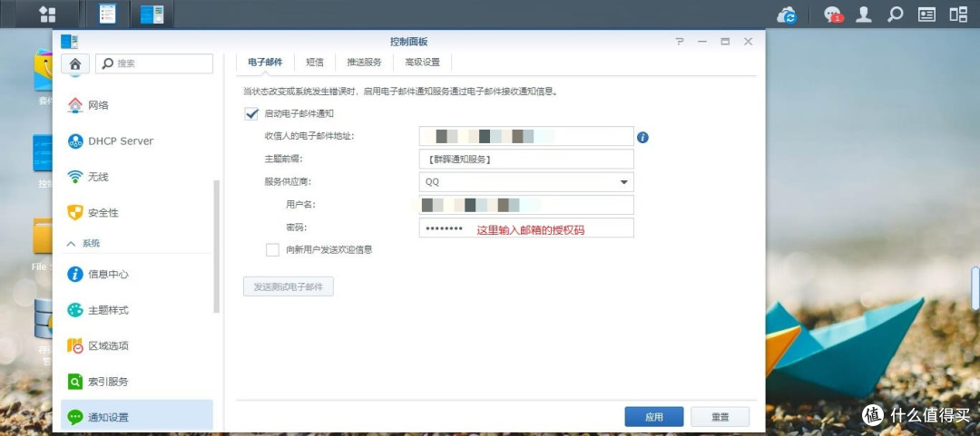Screen dimensions: 980x436
Task: Open the 通知设置 chat icon
Action: click(75, 417)
